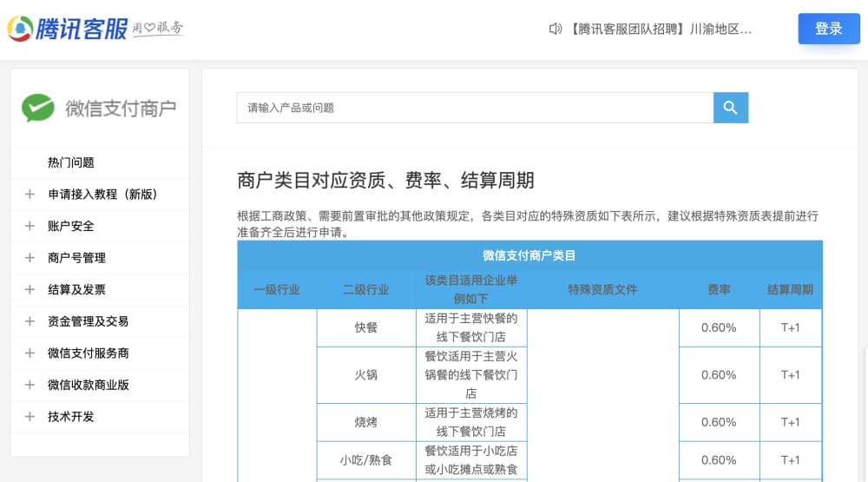Image resolution: width=868 pixels, height=482 pixels.
Task: Expand the 结算及发票 plus icon
Action: [30, 290]
